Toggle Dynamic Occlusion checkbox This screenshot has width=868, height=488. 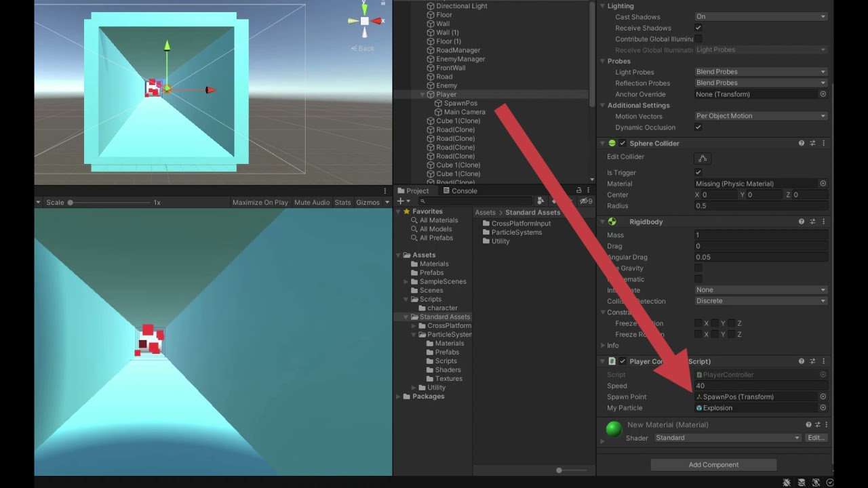tap(698, 127)
